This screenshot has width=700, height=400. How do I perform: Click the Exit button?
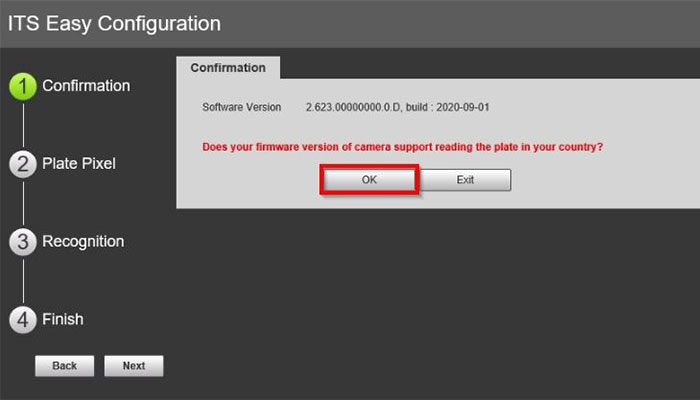[465, 180]
